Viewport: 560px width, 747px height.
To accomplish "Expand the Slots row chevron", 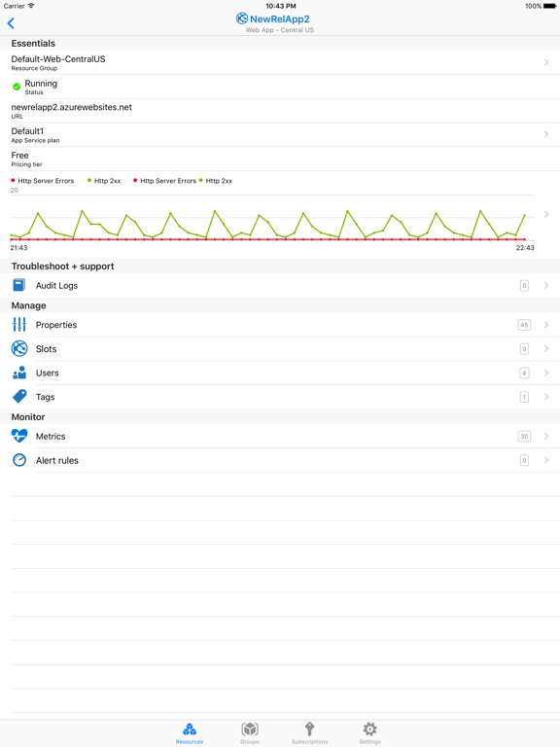I will (x=546, y=349).
